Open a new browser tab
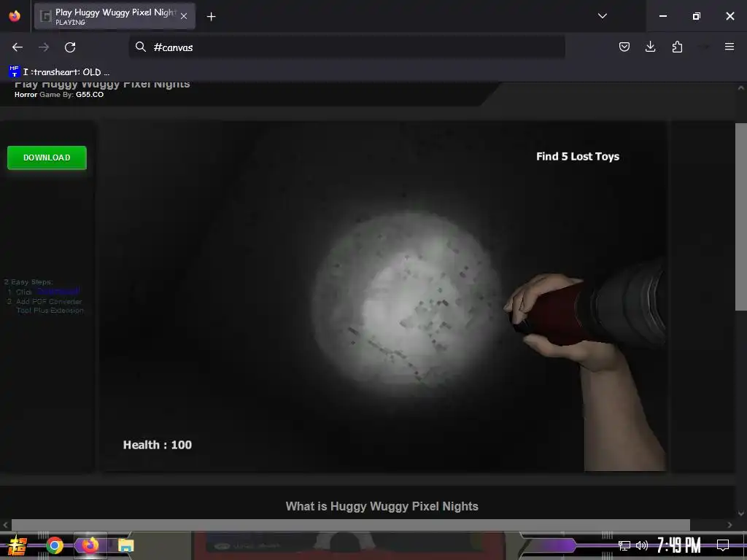Screen dimensions: 747x560 [x=211, y=17]
